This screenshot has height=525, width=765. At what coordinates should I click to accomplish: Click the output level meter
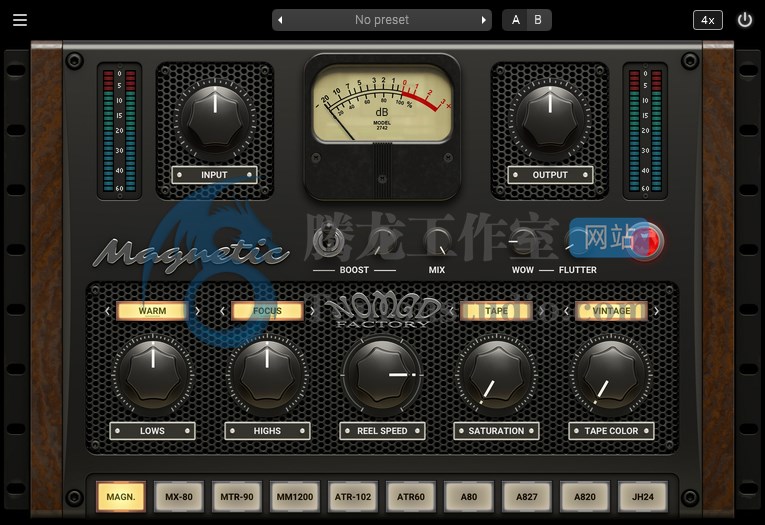point(645,131)
